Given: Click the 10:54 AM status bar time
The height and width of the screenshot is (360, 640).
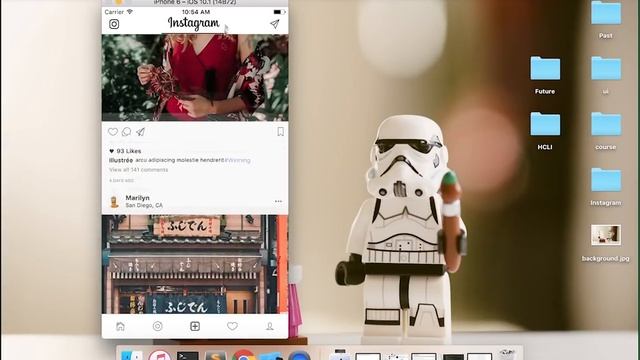Looking at the screenshot, I should click(196, 12).
